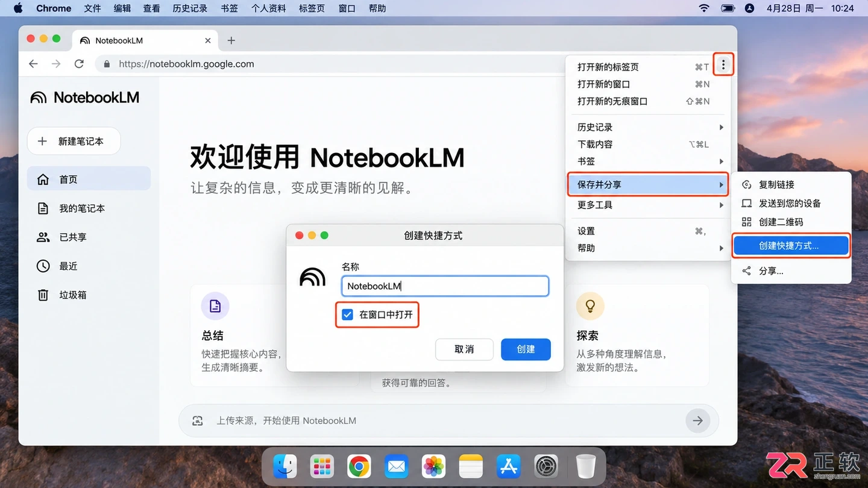This screenshot has height=488, width=868.
Task: Close the NotebookLM tab
Action: pyautogui.click(x=208, y=40)
